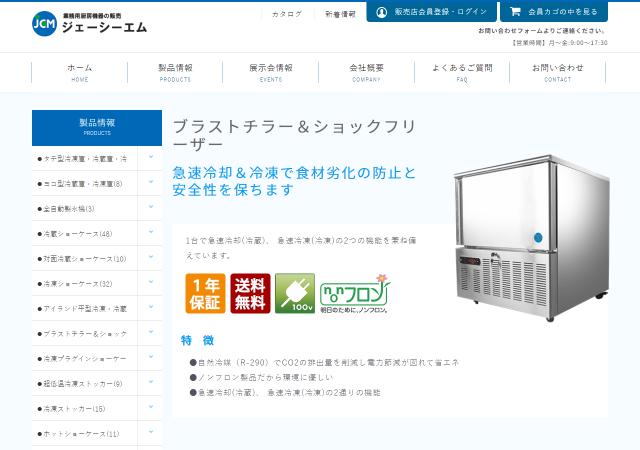View cart via 会員カゴの中を見る
This screenshot has width=640, height=450.
click(554, 12)
